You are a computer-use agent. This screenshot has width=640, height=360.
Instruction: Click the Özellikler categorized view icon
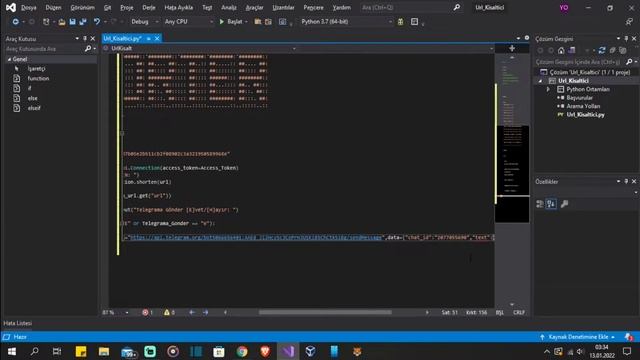coord(540,204)
